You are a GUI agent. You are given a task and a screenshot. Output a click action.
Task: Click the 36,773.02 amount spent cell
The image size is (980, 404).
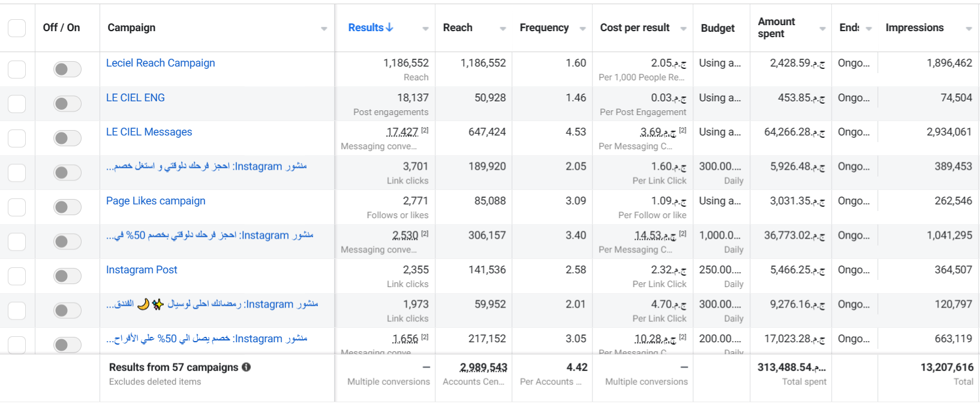coord(795,236)
